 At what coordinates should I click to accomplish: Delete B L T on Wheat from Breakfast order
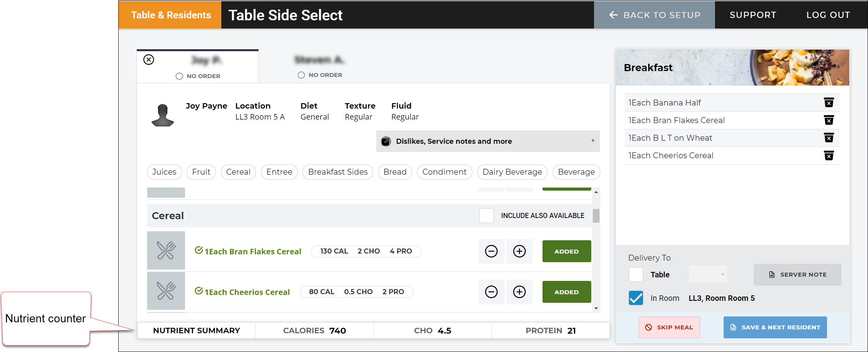[829, 138]
